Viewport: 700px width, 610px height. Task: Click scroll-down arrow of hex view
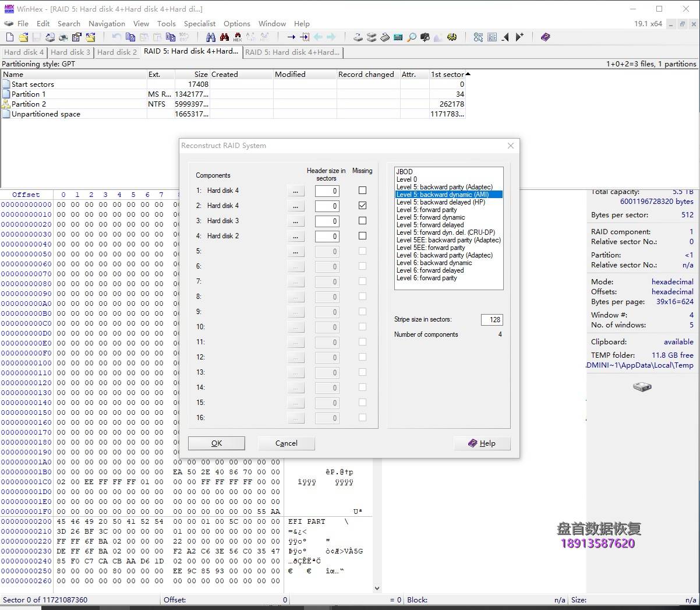coord(377,588)
